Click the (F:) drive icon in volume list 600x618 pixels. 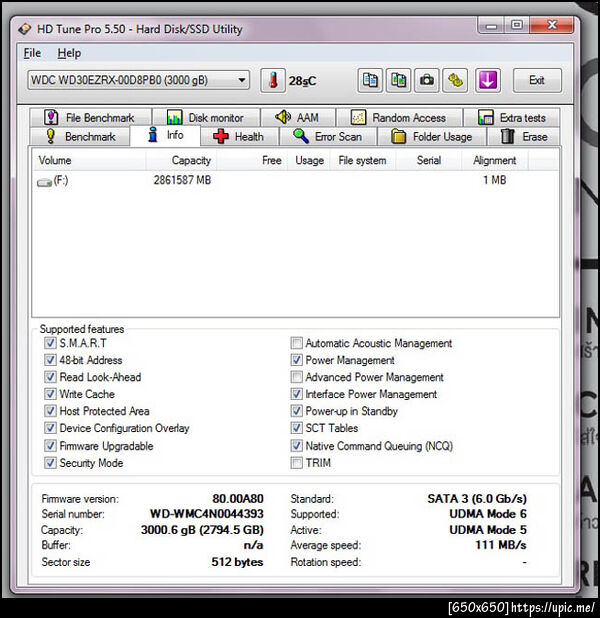[44, 182]
